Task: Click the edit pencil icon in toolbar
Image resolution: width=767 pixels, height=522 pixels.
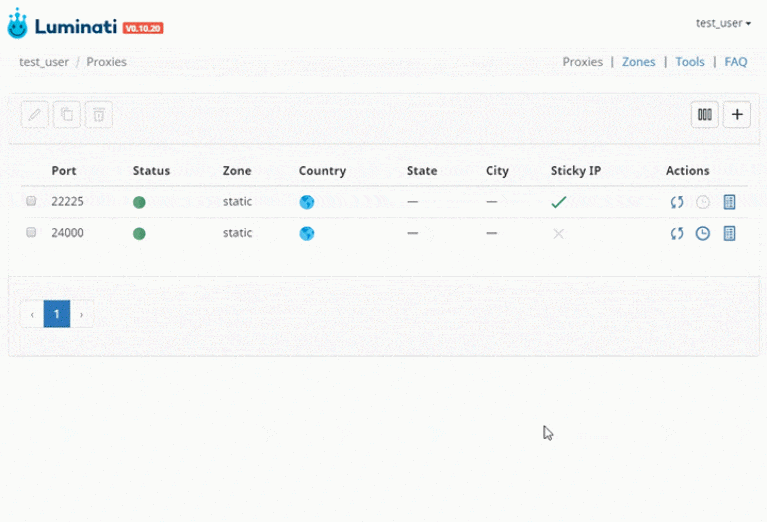Action: [34, 115]
